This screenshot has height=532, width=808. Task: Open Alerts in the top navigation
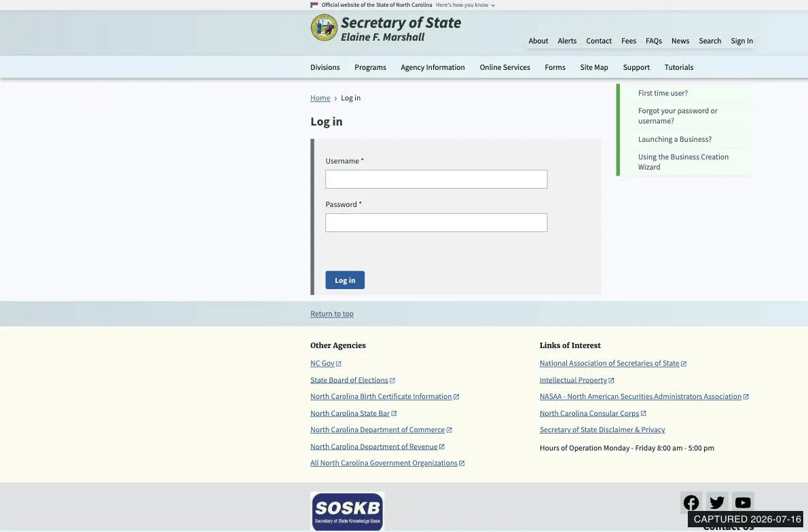(x=567, y=41)
